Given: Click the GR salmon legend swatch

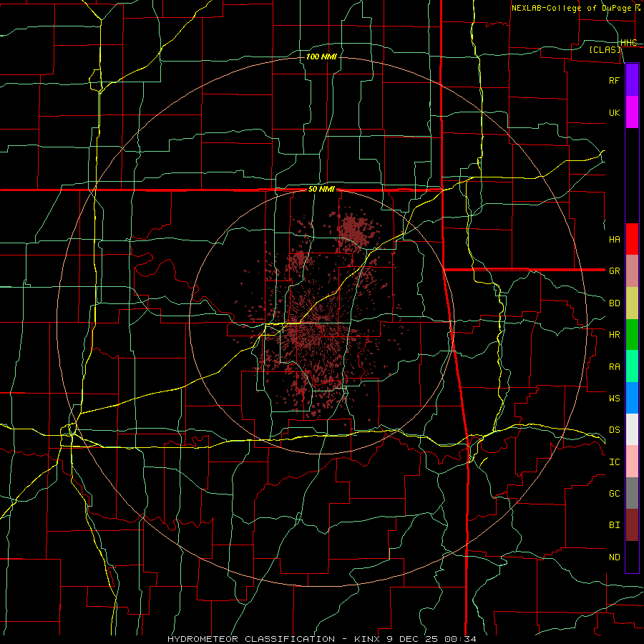Looking at the screenshot, I should [x=632, y=271].
